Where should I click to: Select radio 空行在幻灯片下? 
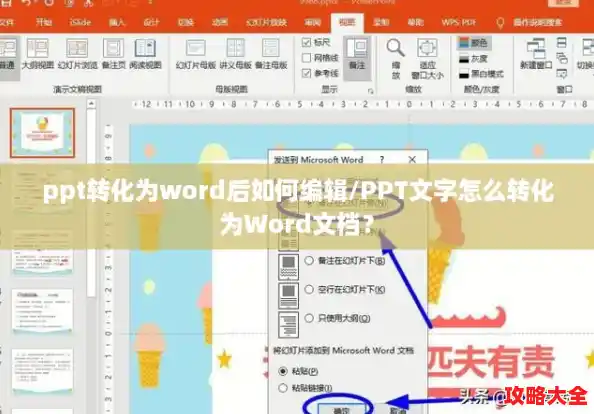pos(309,289)
